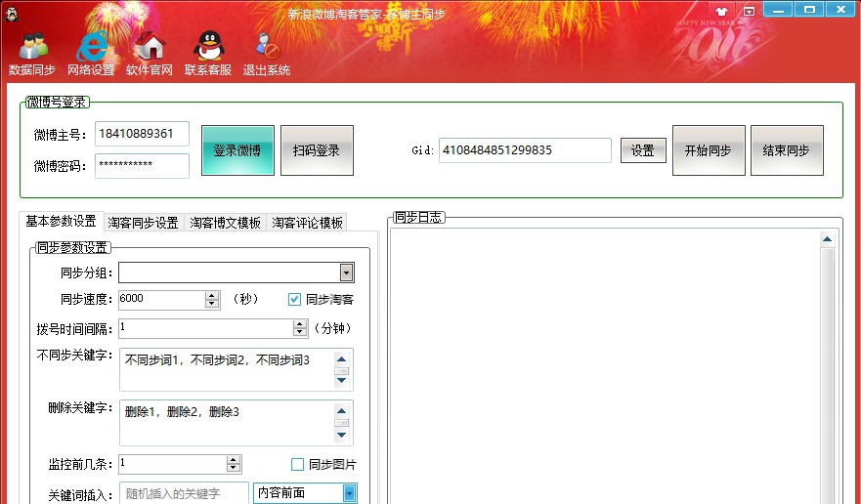Toggle the 同步淘客 checkbox
This screenshot has height=504, width=861.
pyautogui.click(x=294, y=299)
